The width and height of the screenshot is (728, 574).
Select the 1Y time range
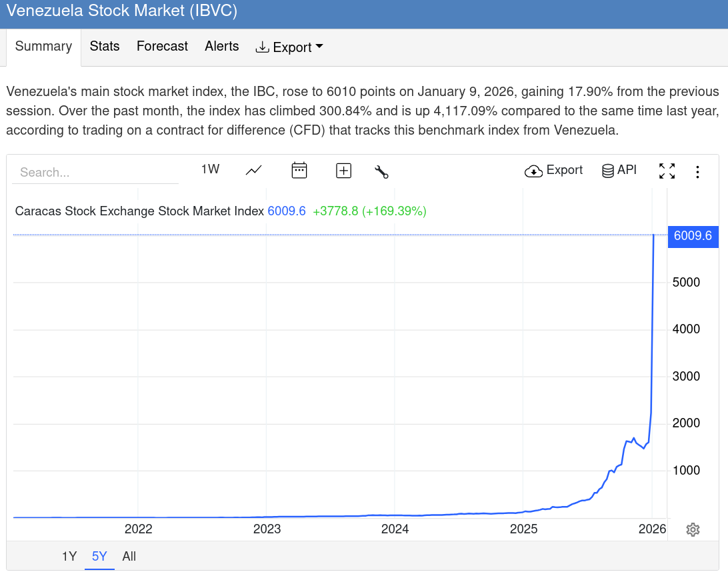pyautogui.click(x=69, y=556)
